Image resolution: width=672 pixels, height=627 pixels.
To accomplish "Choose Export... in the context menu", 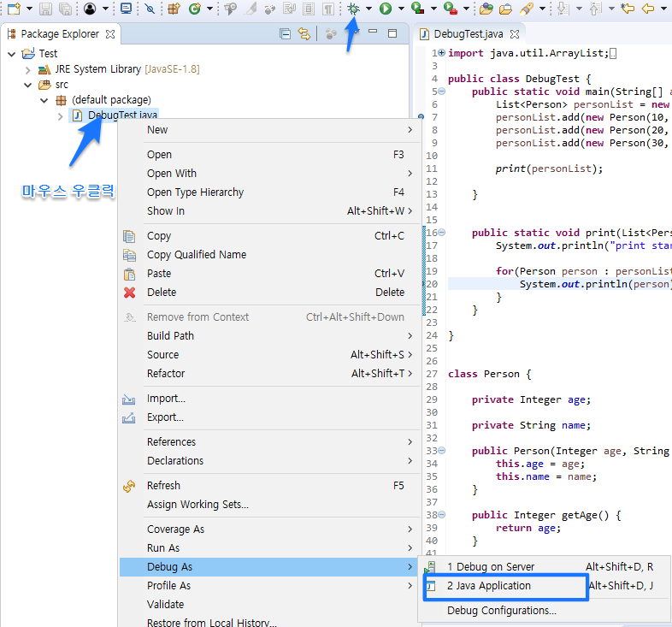I will click(x=270, y=417).
